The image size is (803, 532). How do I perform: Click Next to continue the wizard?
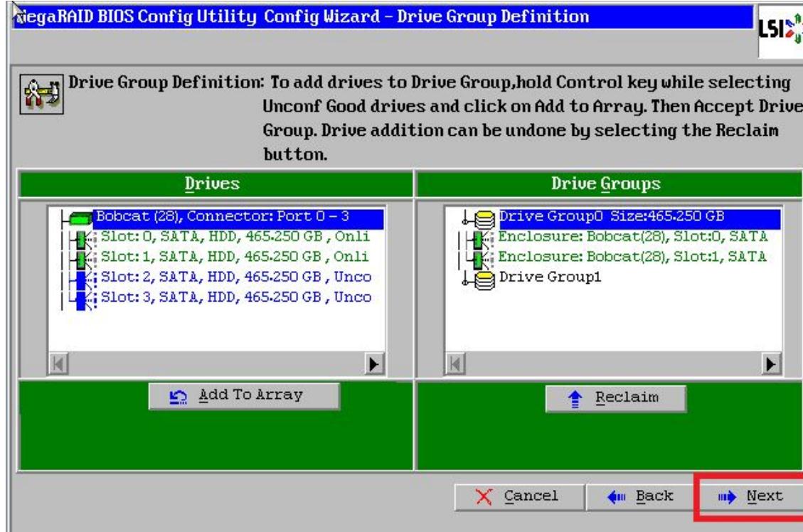753,496
